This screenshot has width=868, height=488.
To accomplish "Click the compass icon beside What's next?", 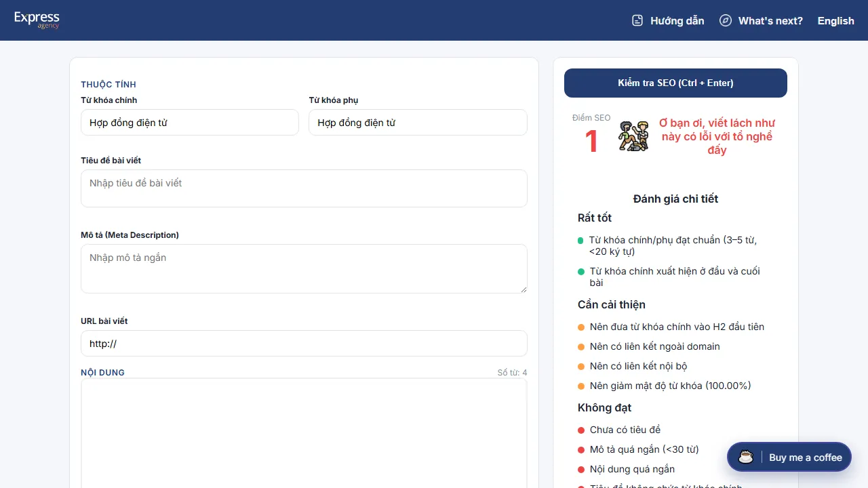I will 725,20.
